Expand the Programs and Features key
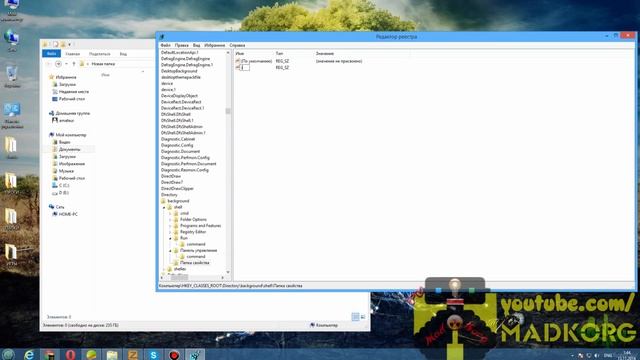Viewport: 640px width, 360px height. click(x=171, y=226)
